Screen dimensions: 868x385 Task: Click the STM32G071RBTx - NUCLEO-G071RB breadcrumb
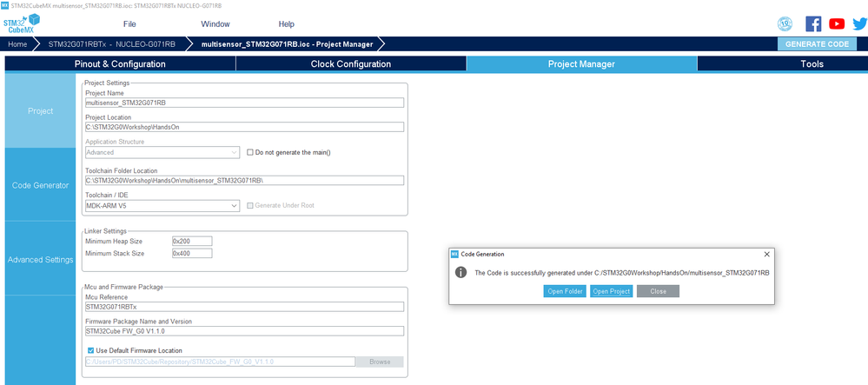click(x=112, y=44)
